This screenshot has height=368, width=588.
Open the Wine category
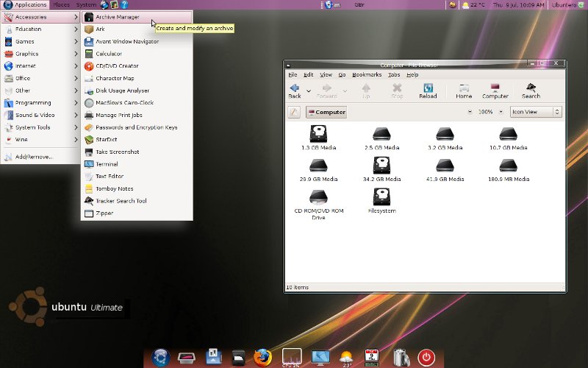click(40, 139)
